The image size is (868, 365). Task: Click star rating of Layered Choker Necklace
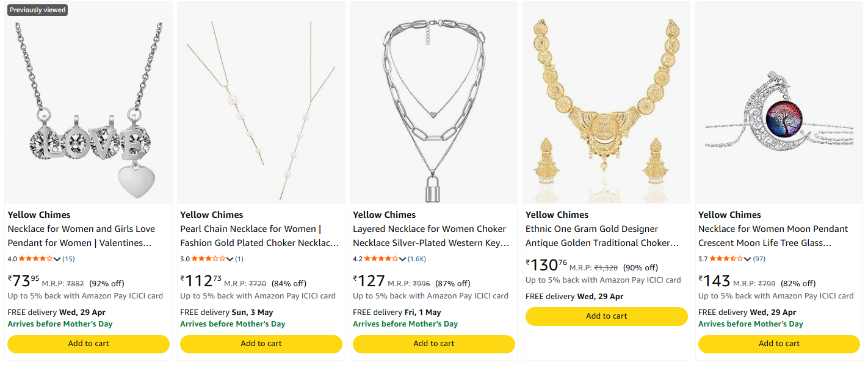point(381,259)
